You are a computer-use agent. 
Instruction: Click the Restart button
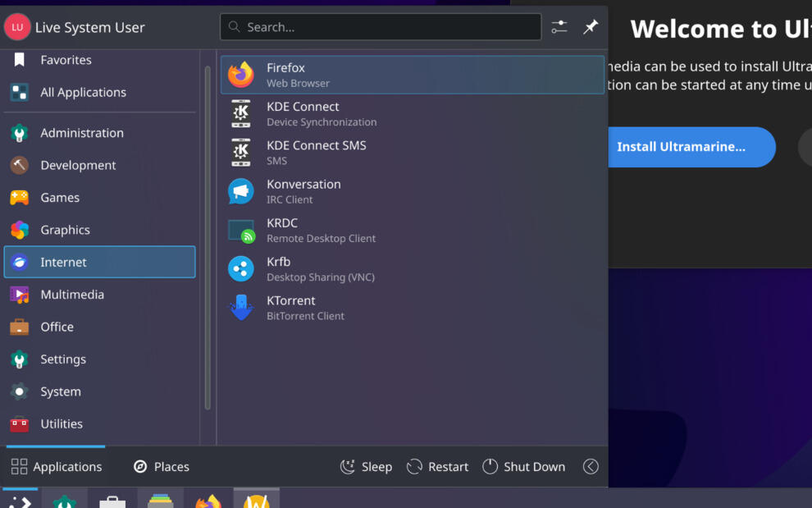point(438,466)
